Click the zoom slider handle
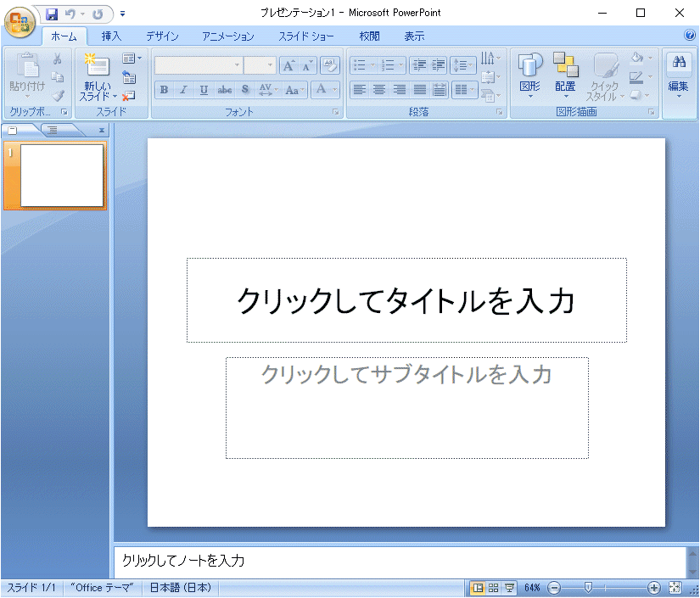Viewport: 700px width, 598px height. (588, 588)
